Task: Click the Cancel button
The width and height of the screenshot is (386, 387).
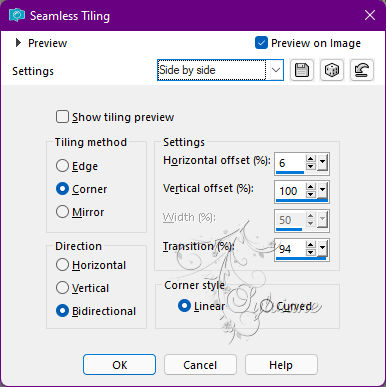Action: click(200, 365)
